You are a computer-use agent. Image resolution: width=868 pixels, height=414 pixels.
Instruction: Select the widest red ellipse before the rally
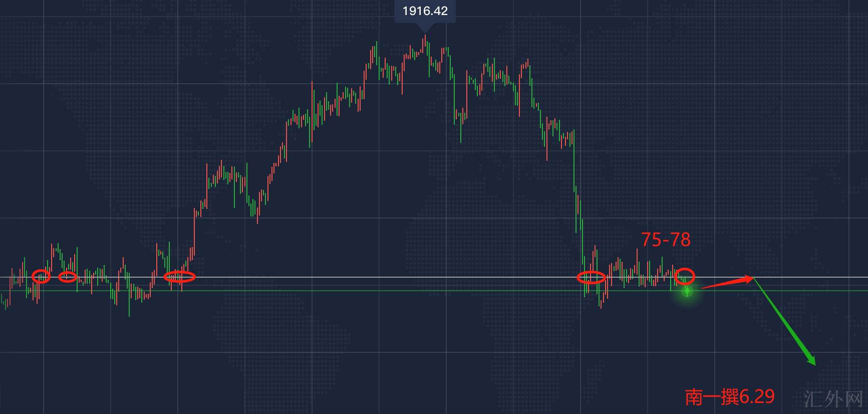point(179,276)
